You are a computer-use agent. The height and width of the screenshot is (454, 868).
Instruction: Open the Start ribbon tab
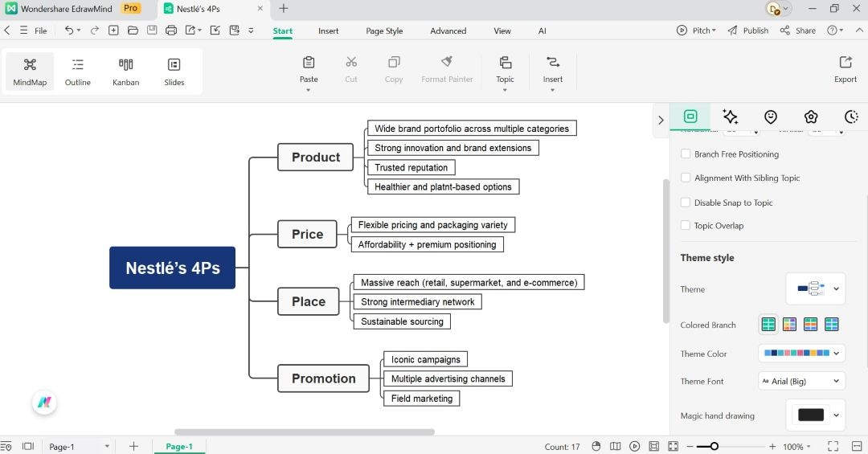pos(282,31)
